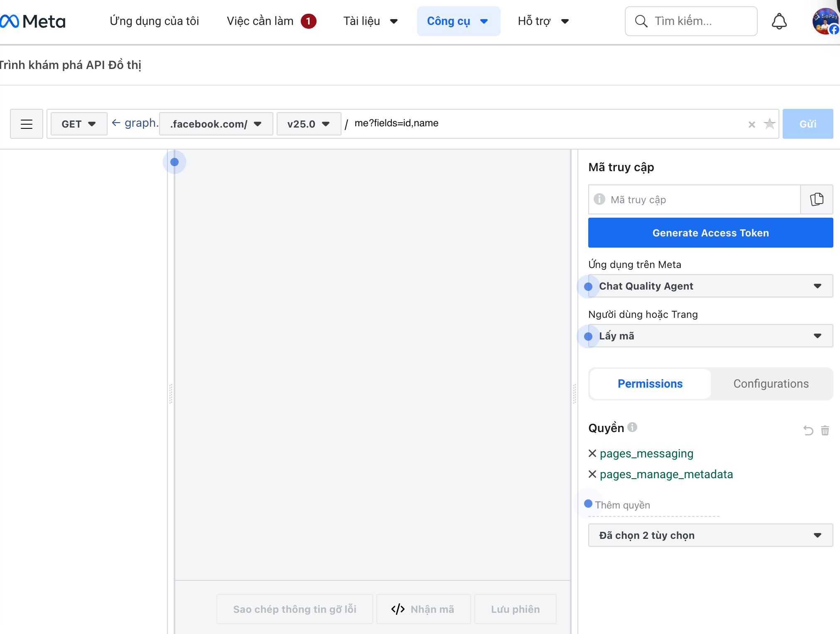Click the 'Thêm quyền' link
The width and height of the screenshot is (840, 634).
pos(622,505)
